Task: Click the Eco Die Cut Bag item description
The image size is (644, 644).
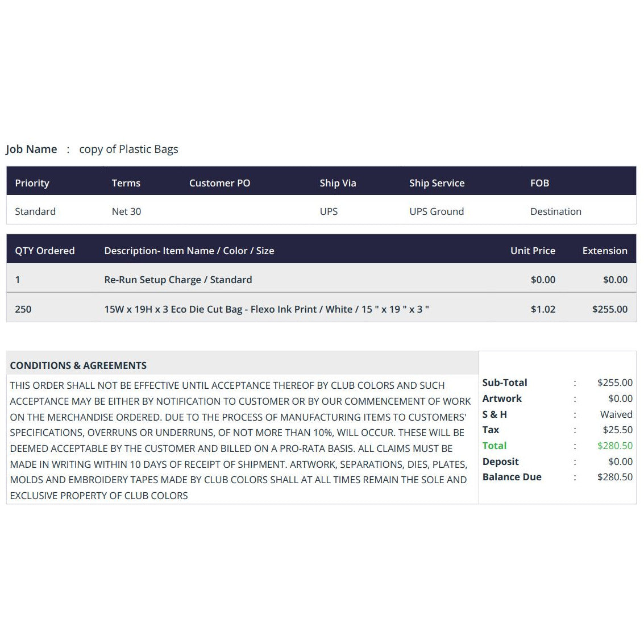Action: coord(267,309)
